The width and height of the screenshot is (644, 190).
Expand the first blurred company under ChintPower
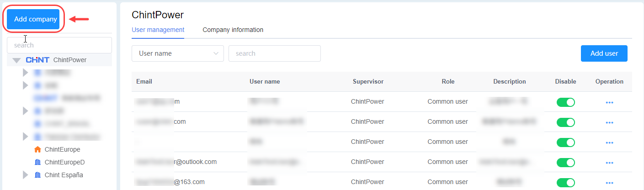pyautogui.click(x=26, y=72)
